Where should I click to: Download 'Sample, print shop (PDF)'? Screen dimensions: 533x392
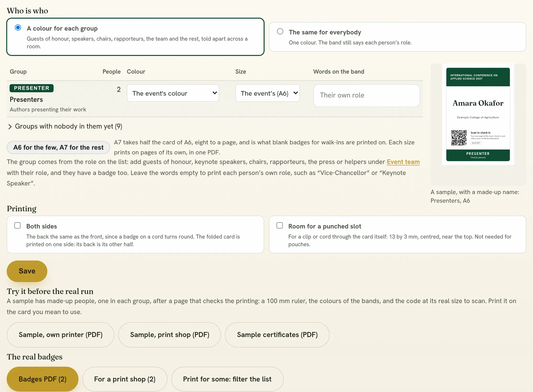[x=170, y=335]
